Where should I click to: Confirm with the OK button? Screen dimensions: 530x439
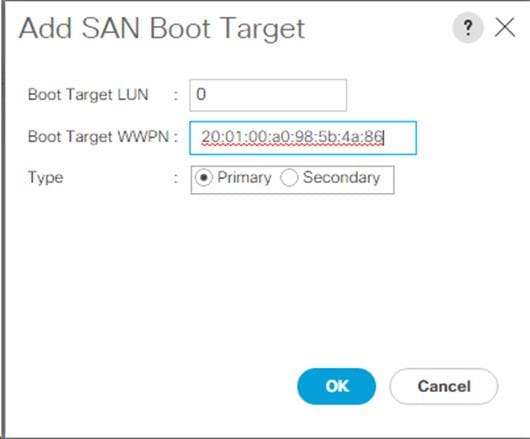pyautogui.click(x=336, y=386)
